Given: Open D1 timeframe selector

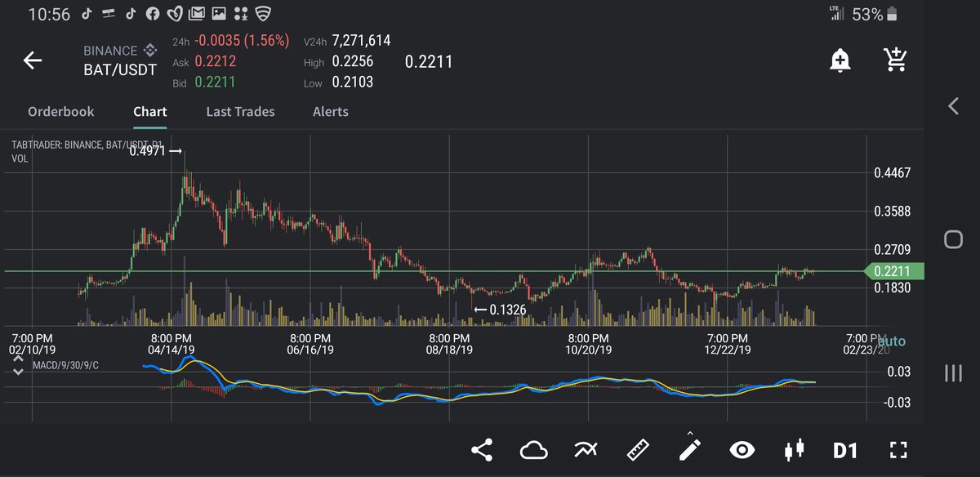Looking at the screenshot, I should 845,450.
